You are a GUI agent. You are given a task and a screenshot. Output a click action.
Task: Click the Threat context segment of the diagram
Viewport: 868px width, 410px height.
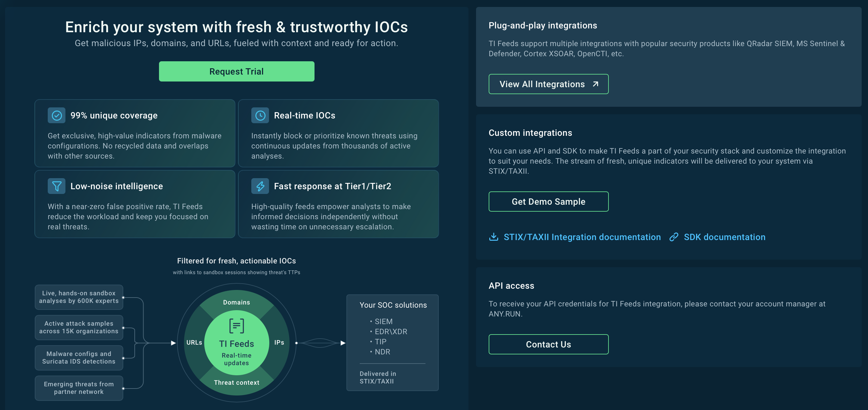pos(236,383)
